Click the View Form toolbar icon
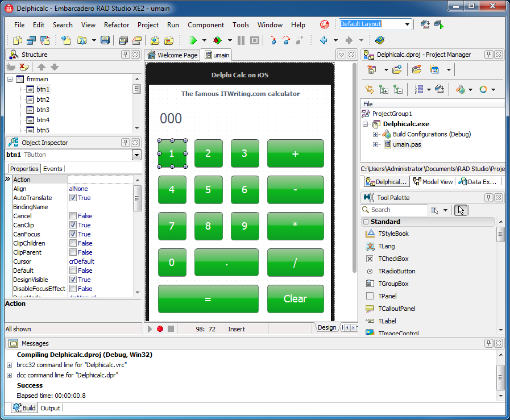 tap(31, 40)
